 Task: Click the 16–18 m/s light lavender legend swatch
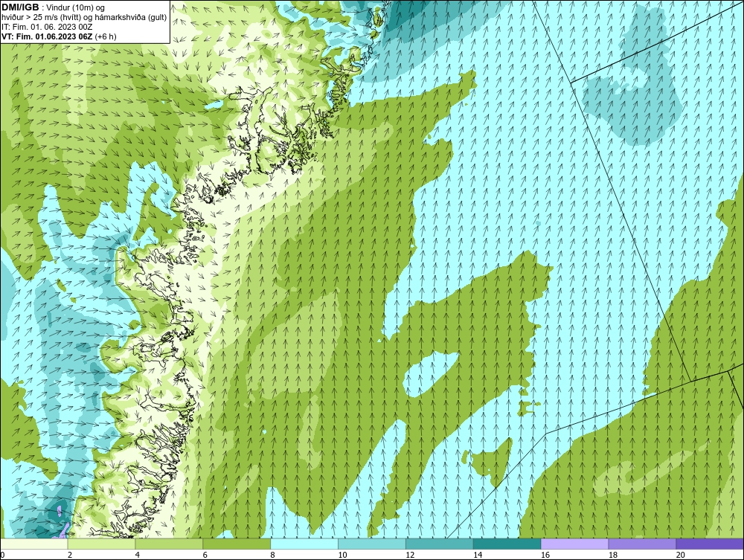coord(574,544)
